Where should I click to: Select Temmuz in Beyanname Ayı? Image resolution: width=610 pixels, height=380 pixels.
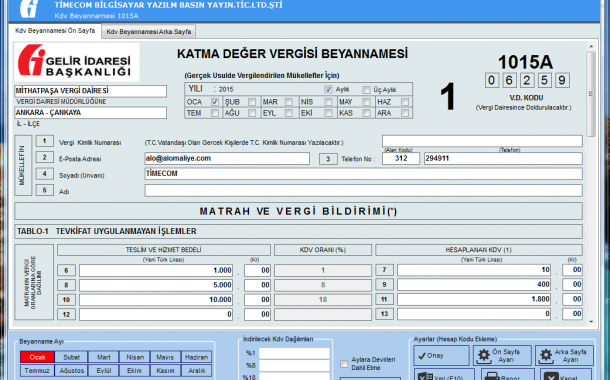37,370
